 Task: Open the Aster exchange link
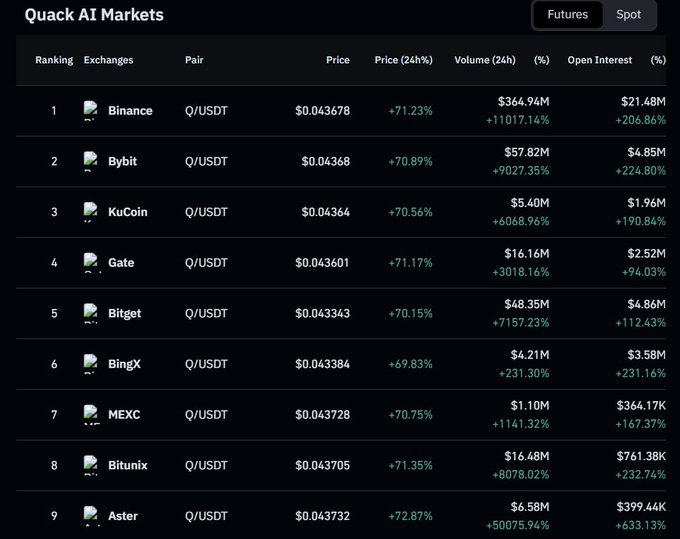123,516
